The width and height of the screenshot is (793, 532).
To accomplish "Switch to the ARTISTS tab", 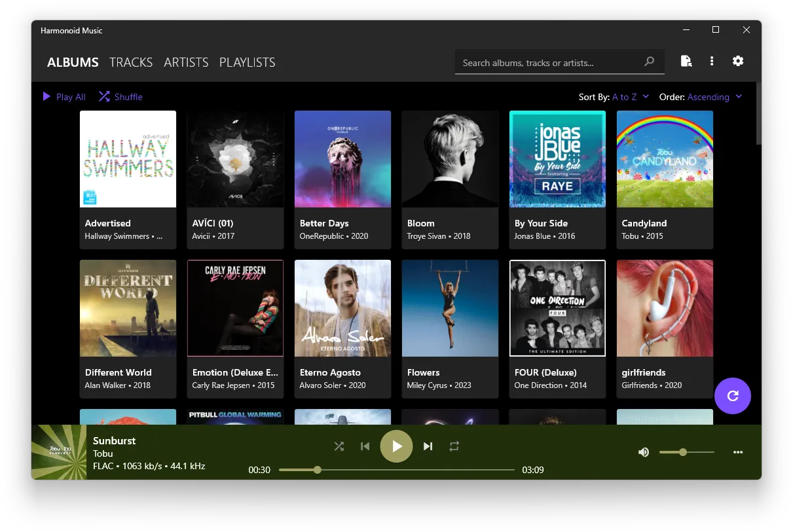I will [x=186, y=62].
